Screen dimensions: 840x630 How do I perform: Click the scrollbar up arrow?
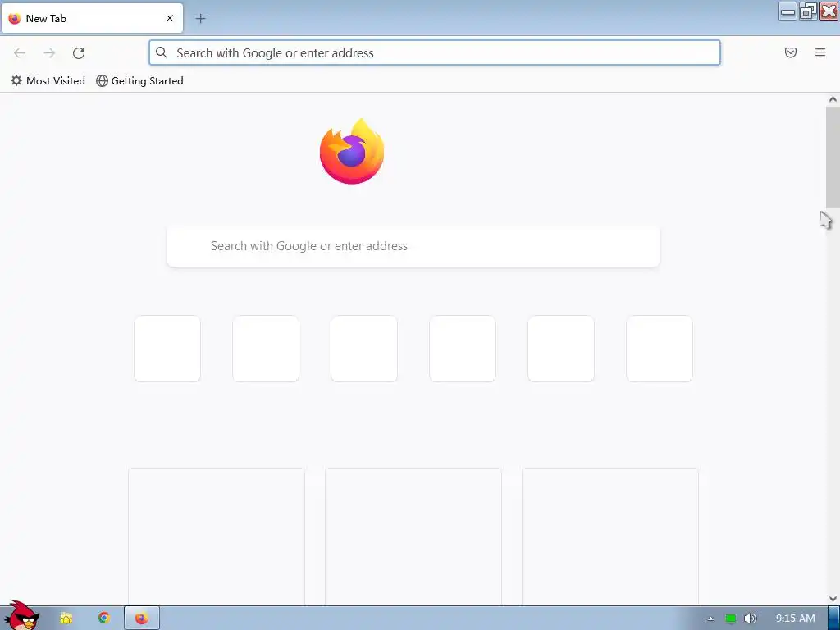[x=833, y=99]
